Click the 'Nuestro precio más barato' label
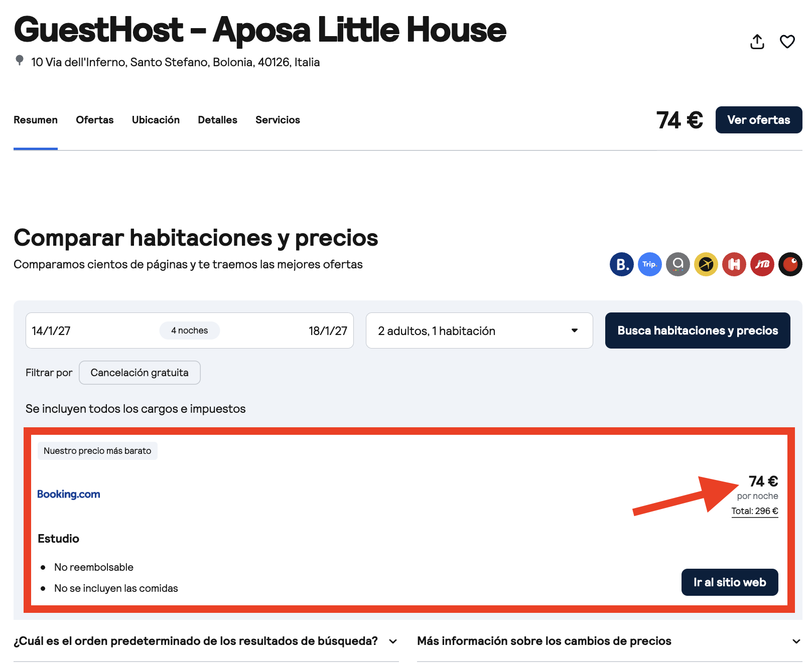Viewport: 812px width, 663px height. pos(97,451)
